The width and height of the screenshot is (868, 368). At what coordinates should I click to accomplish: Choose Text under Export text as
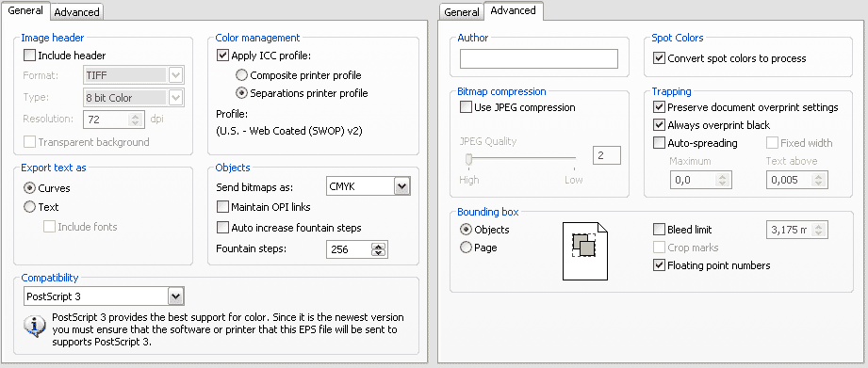29,207
